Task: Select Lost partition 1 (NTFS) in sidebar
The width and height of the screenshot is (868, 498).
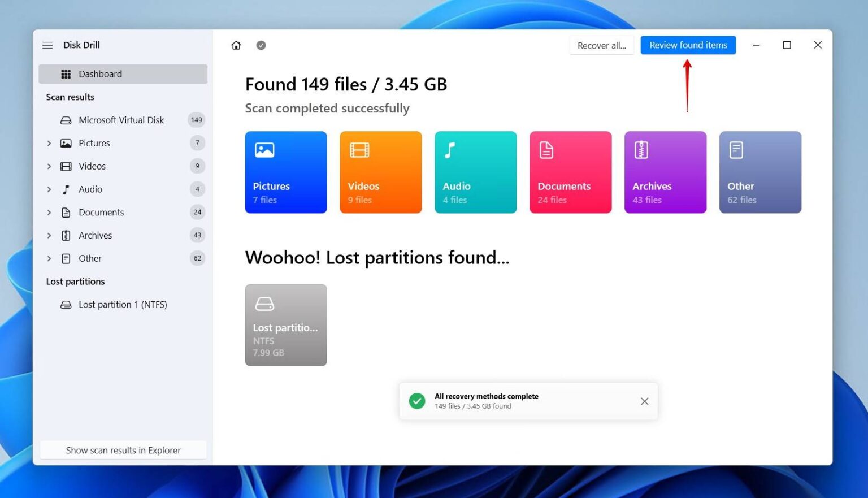Action: pos(123,304)
